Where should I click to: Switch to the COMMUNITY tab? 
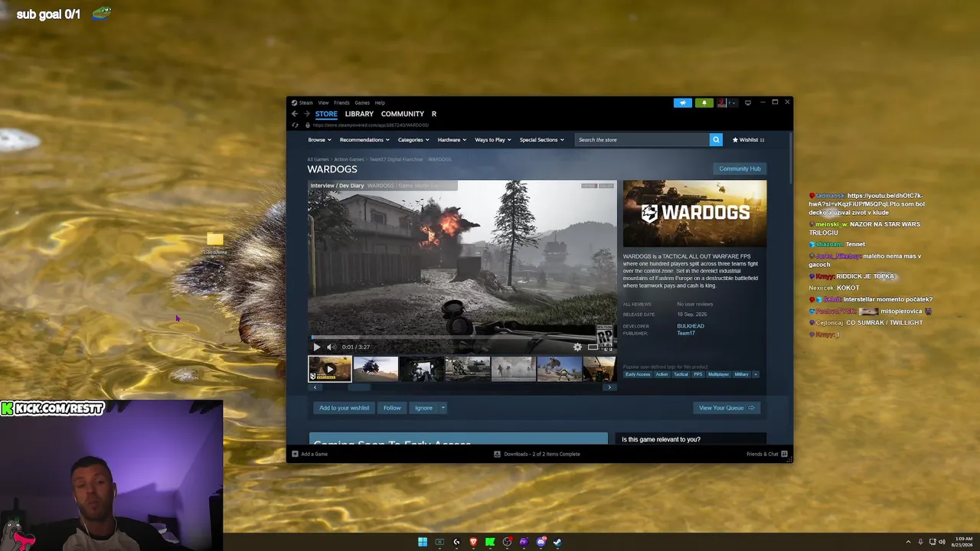[403, 114]
